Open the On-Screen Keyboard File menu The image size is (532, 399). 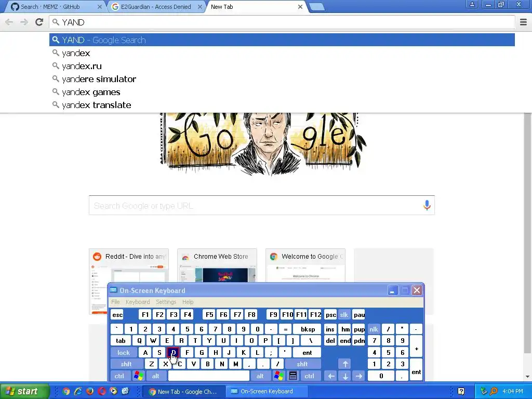pyautogui.click(x=115, y=302)
